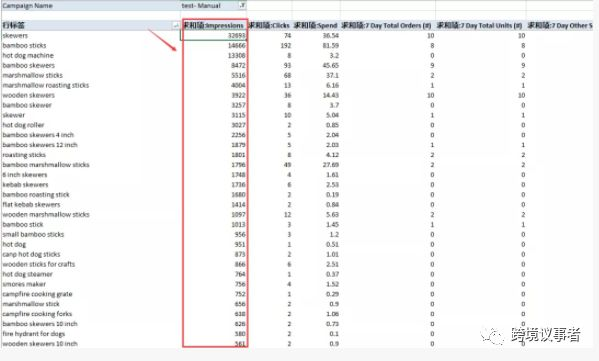Click the 'marshmallow sticks' row label
599x361 pixels.
pyautogui.click(x=32, y=75)
